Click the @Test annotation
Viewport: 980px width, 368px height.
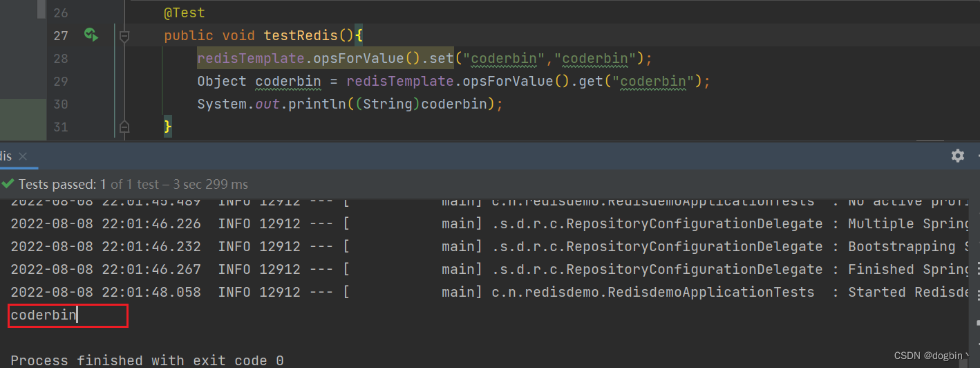[x=185, y=13]
